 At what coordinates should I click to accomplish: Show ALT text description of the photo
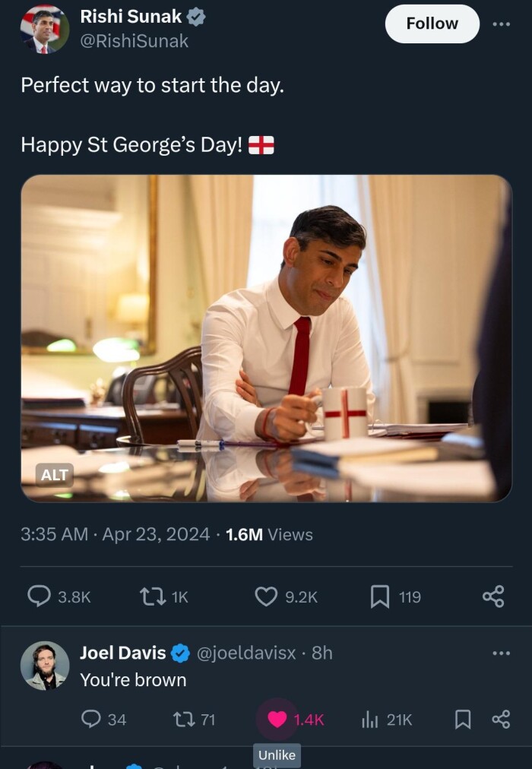(55, 475)
